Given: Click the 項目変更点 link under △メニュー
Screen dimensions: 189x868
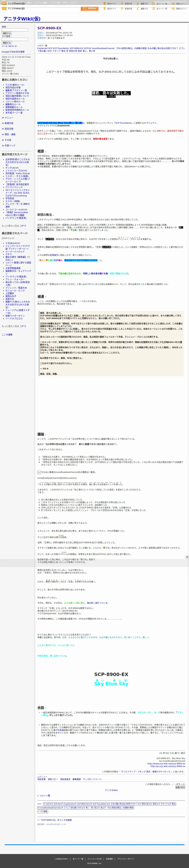Looking at the screenshot, I should 65,779.
